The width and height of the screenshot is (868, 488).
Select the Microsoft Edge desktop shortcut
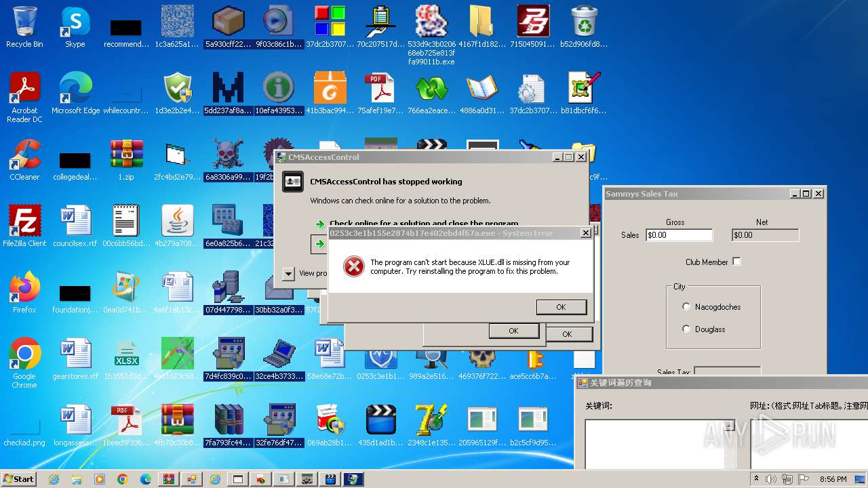click(x=75, y=94)
